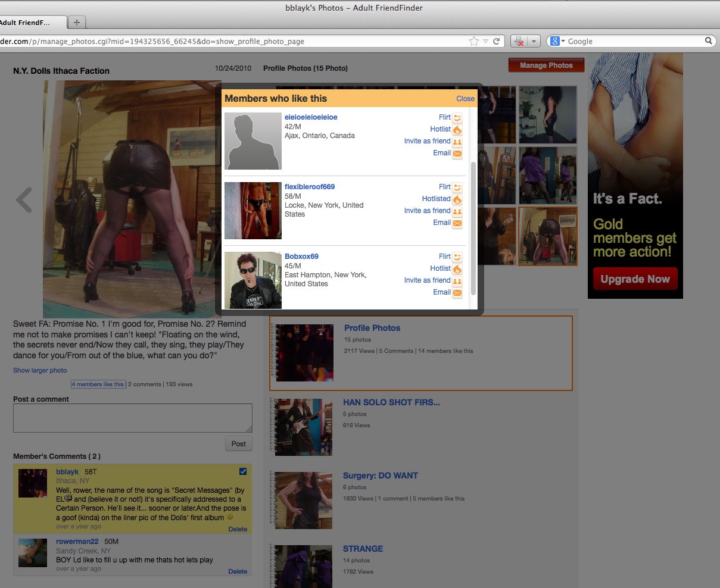Toggle the blue checkbox on bblayk's comment

(x=242, y=471)
